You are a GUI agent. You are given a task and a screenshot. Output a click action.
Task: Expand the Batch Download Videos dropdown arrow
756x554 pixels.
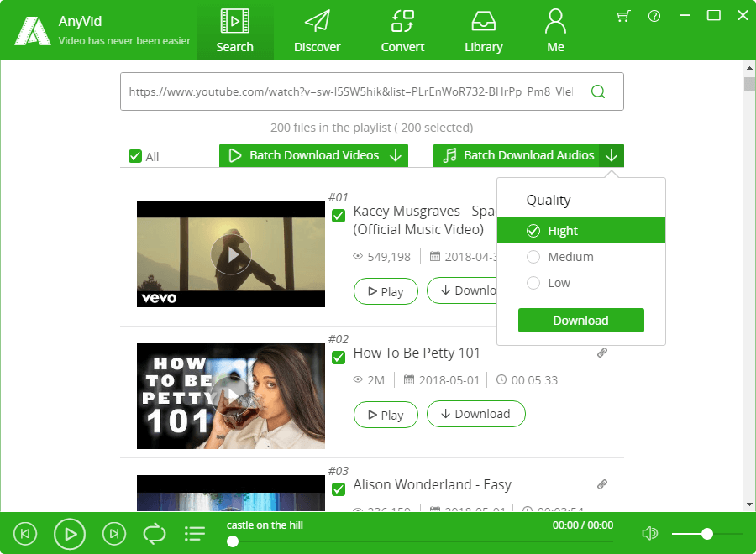click(x=396, y=155)
